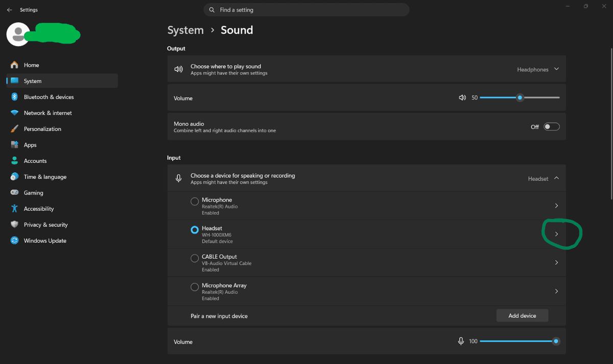Toggle Mono audio switch
The width and height of the screenshot is (613, 364).
coord(551,127)
